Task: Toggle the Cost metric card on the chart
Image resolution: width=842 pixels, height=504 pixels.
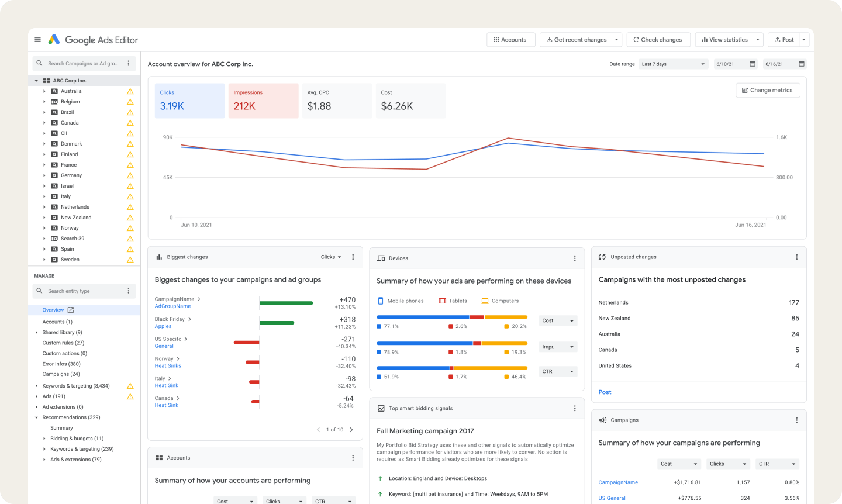Action: coord(410,101)
